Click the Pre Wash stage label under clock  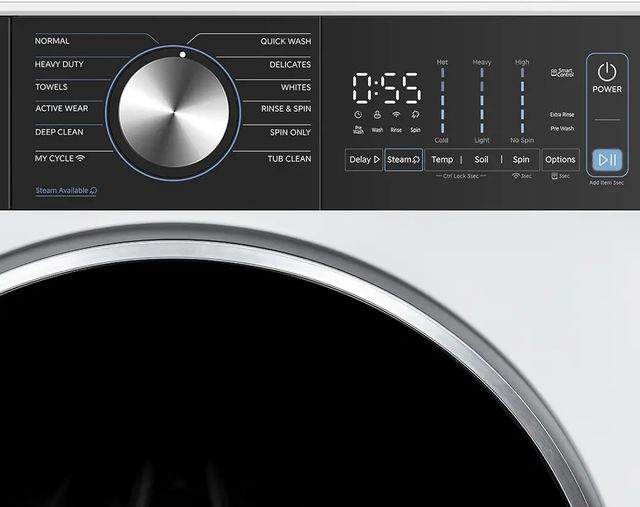pyautogui.click(x=358, y=130)
